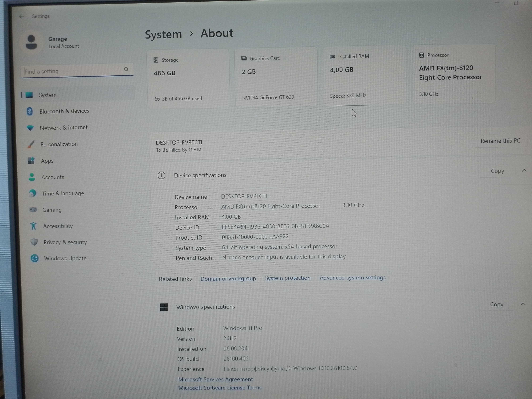Click the Bluetooth icon in sidebar
Viewport: 532px width, 399px height.
pyautogui.click(x=30, y=111)
